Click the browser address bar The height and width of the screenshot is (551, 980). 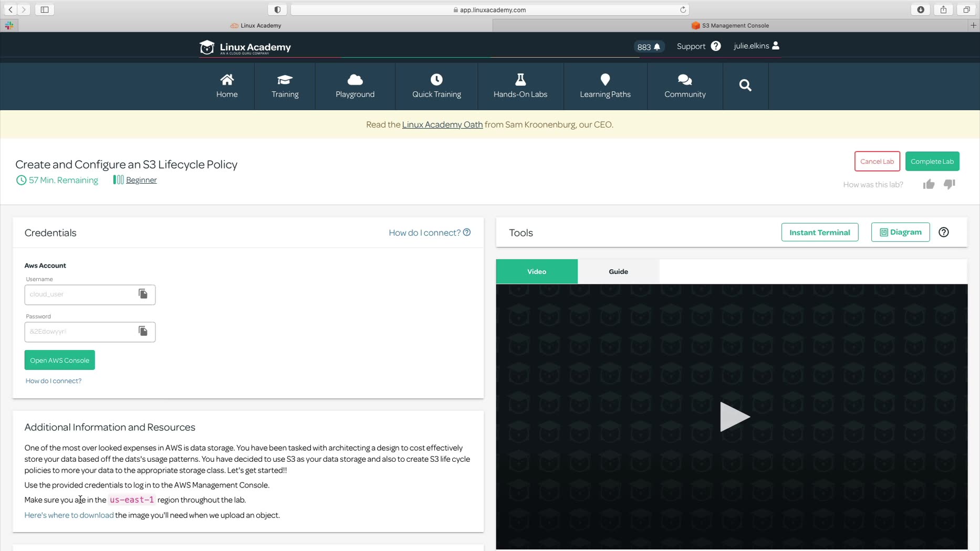tap(489, 9)
